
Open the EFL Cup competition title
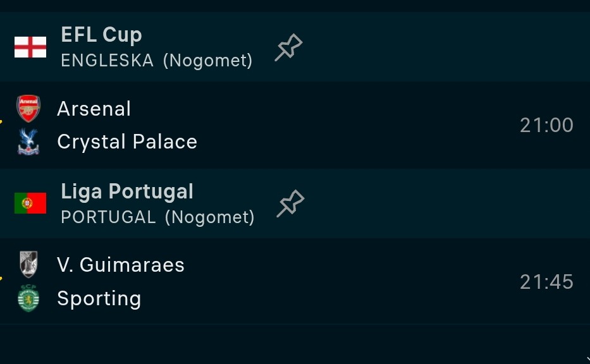tap(101, 35)
